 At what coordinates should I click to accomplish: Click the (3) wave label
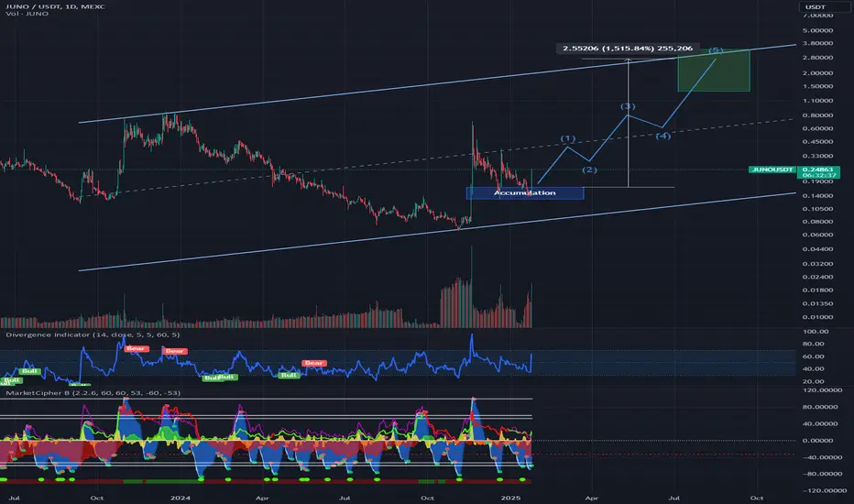tap(628, 106)
